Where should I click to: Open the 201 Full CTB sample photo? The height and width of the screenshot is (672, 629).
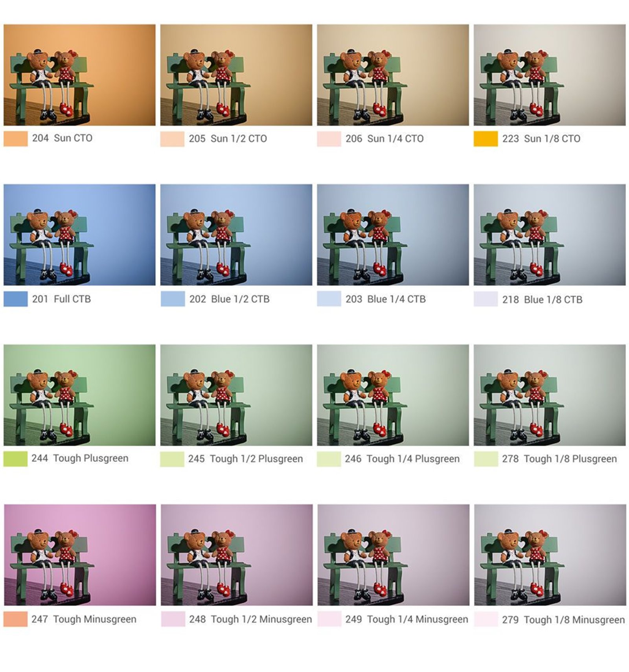coord(79,235)
